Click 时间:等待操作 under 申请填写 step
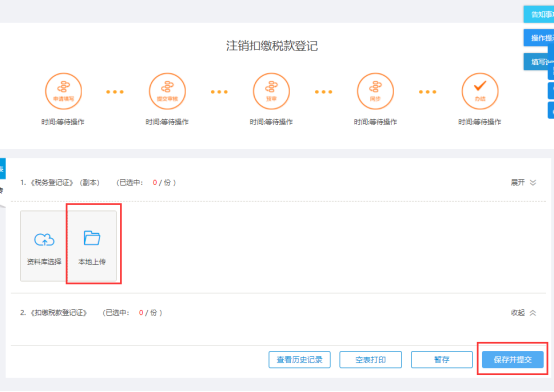This screenshot has height=392, width=554. (x=63, y=122)
